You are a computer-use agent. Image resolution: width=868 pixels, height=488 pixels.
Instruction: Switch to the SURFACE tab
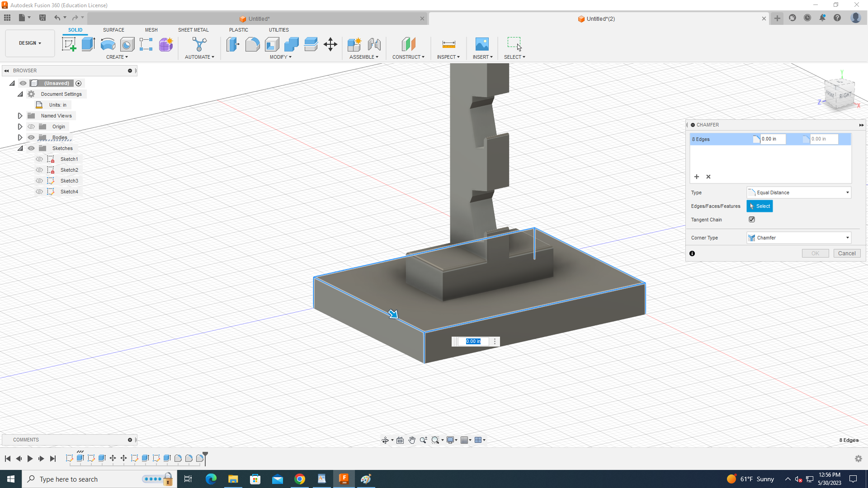tap(113, 30)
